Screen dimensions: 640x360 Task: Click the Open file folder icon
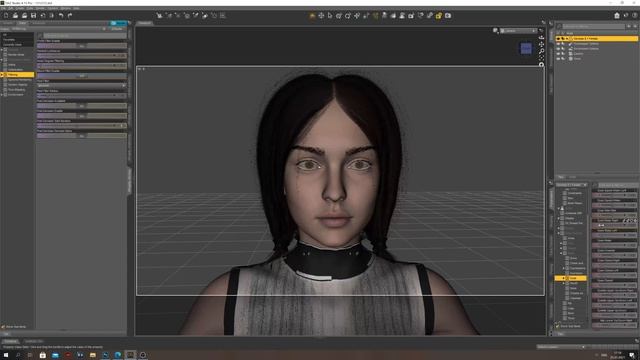(15, 16)
